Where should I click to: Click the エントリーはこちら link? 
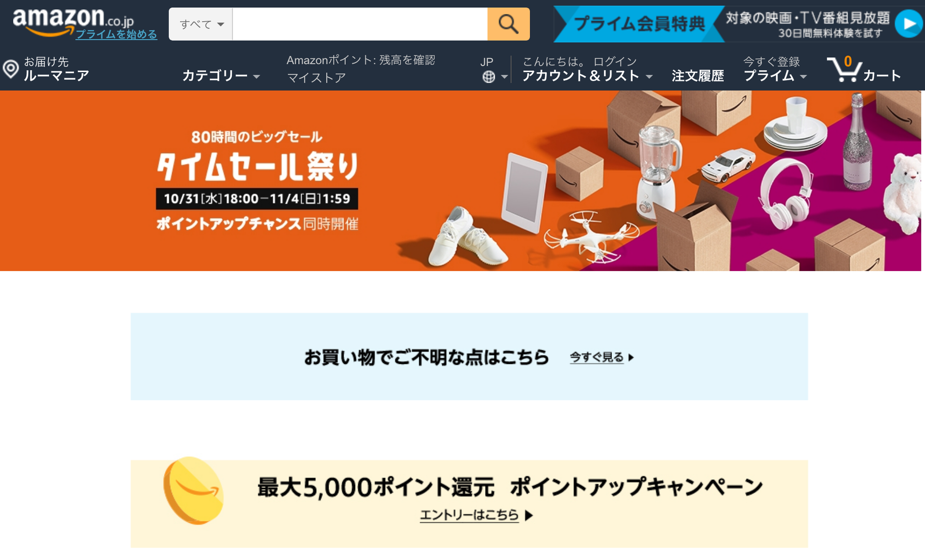click(x=469, y=515)
